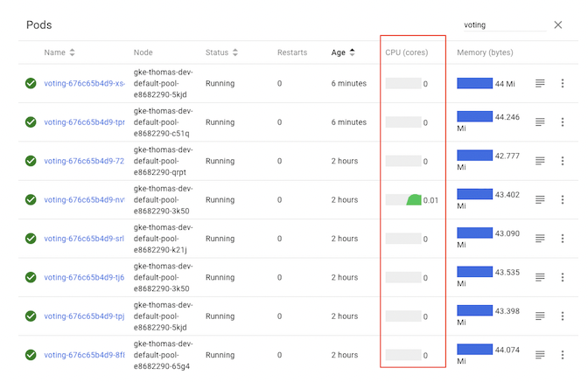Clear the search using the X icon
The image size is (588, 382).
point(558,25)
